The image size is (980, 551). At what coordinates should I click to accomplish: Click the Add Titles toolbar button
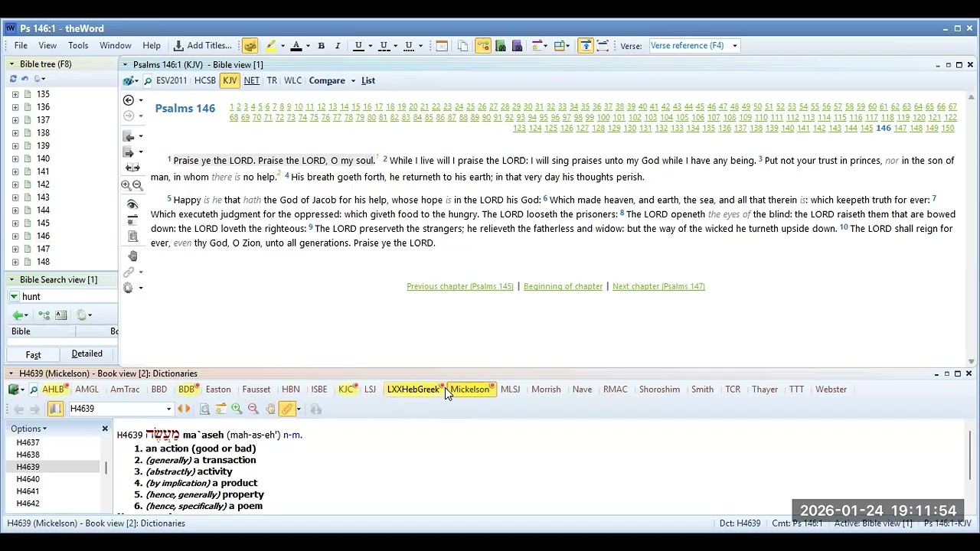203,46
